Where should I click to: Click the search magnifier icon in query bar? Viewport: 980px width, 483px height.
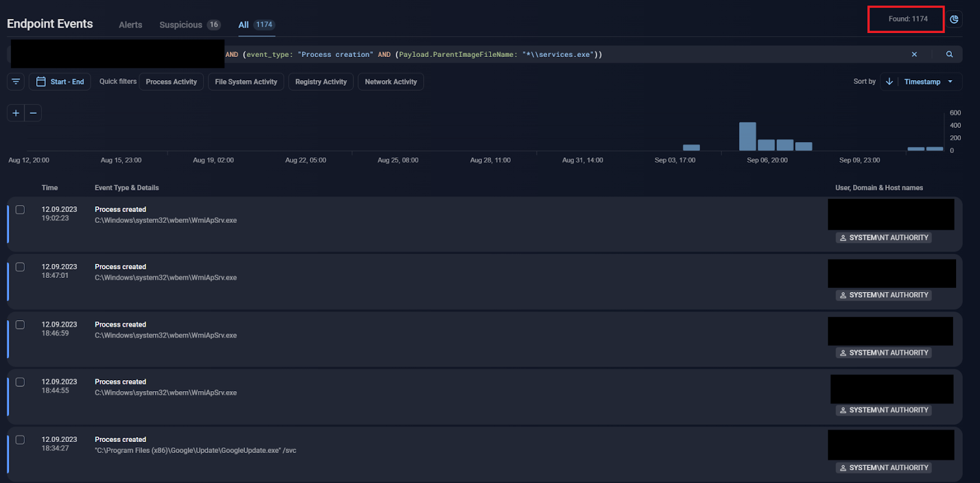click(x=949, y=54)
